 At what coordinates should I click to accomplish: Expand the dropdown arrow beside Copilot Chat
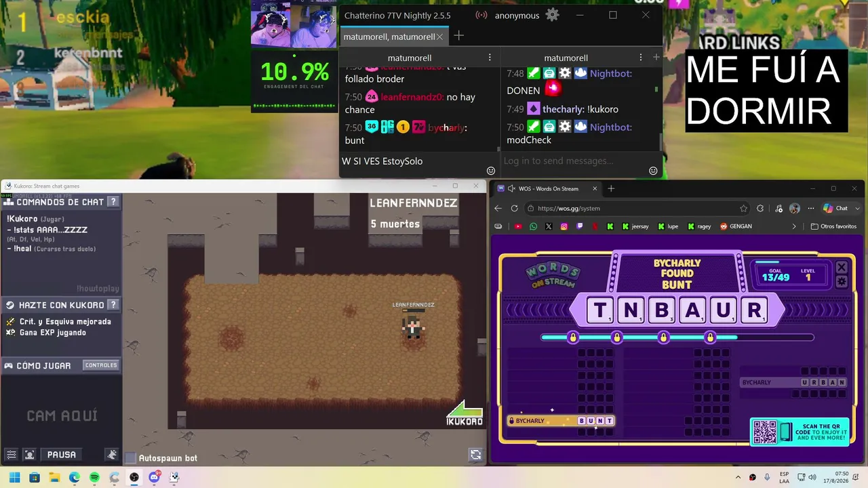858,208
